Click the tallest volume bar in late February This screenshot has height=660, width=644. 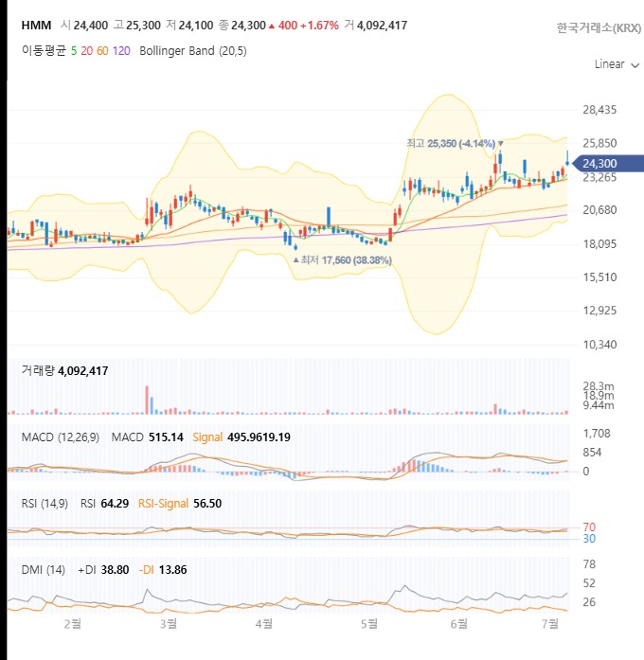click(x=147, y=400)
